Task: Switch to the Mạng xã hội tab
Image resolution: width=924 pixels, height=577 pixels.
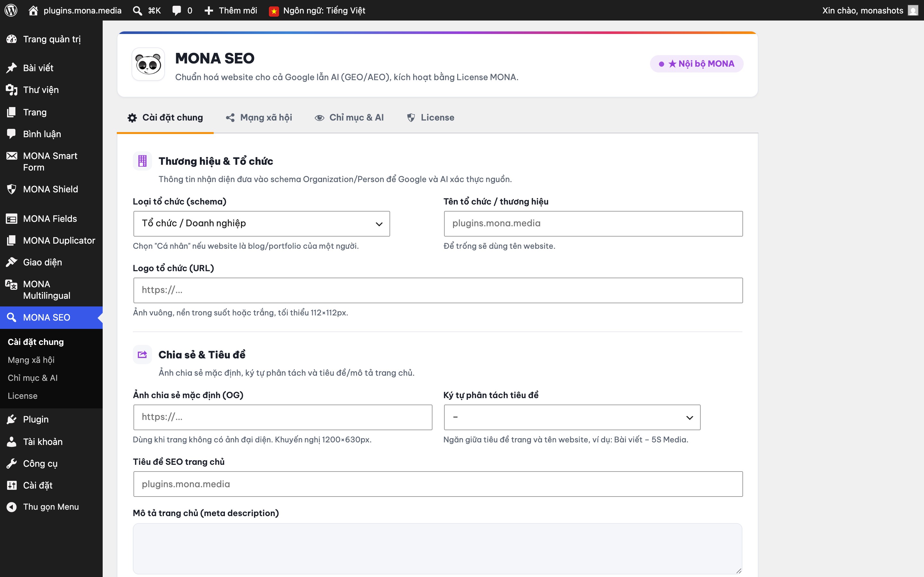Action: click(259, 118)
